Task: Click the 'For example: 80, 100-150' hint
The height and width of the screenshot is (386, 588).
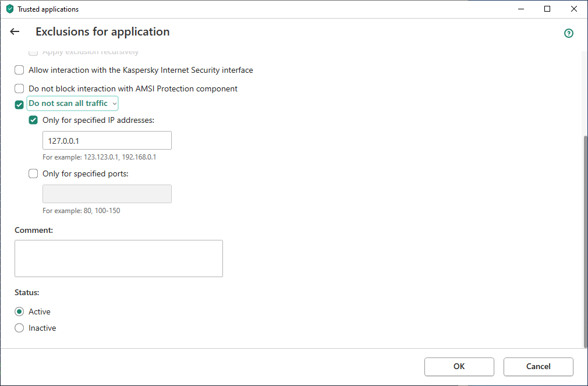Action: click(82, 211)
